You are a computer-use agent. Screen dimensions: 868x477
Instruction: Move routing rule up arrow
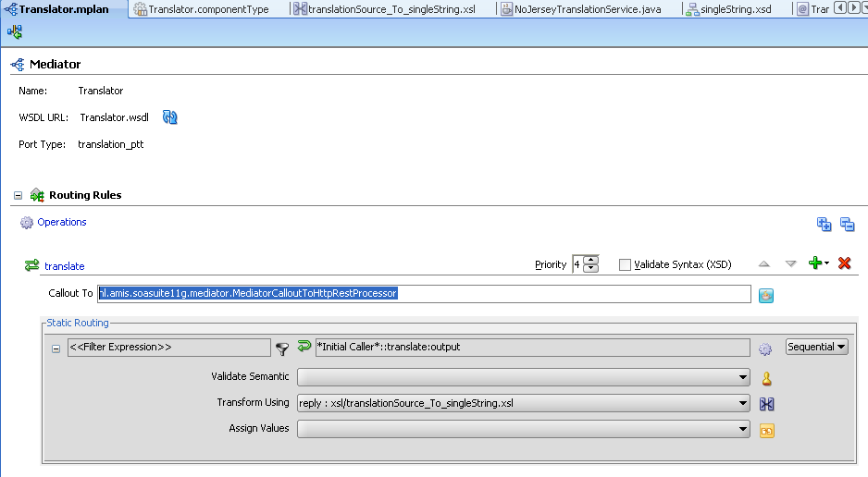tap(764, 264)
